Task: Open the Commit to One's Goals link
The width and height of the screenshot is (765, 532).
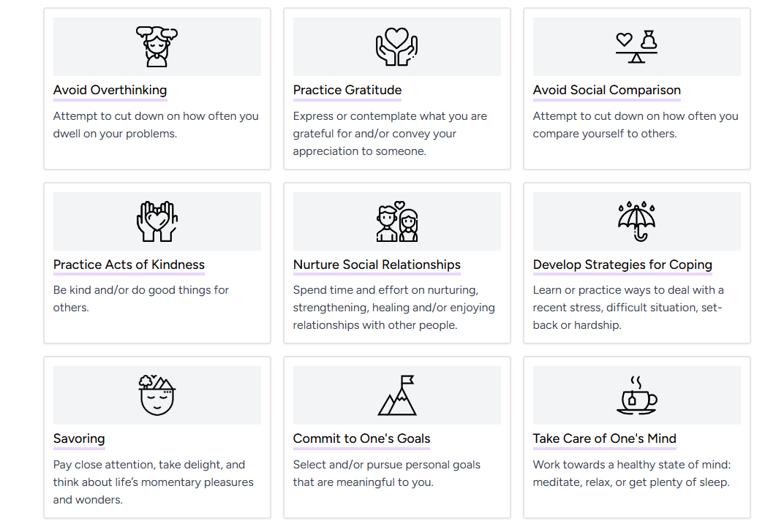Action: 361,438
